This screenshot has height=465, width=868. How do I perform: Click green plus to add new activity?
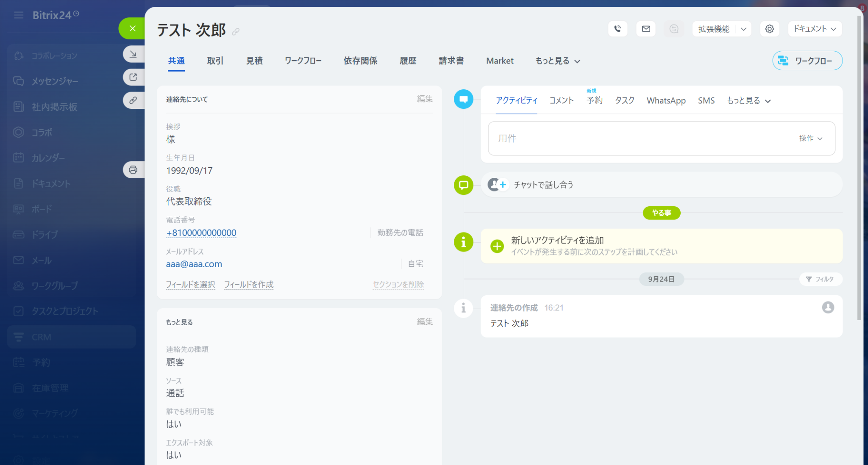point(497,246)
